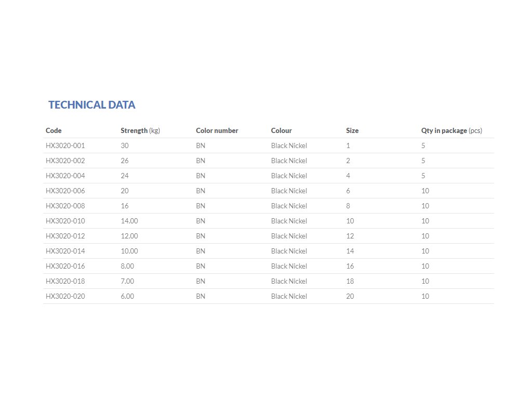The image size is (532, 399).
Task: Click product code HX3020-008
Action: point(65,206)
